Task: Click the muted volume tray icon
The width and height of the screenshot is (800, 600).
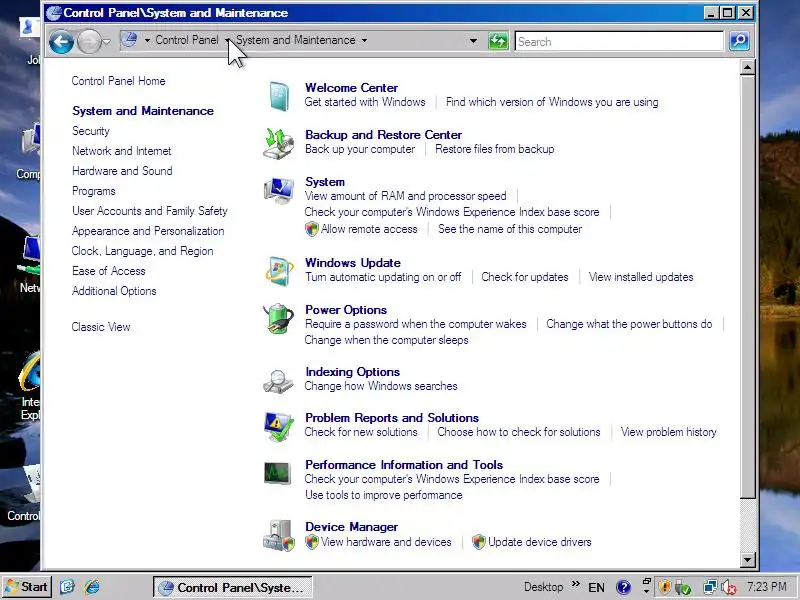Action: tap(728, 587)
